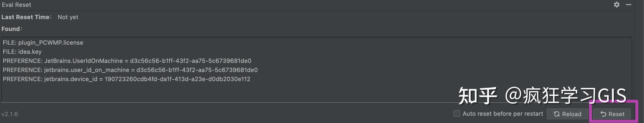Click the 'Not yet' reset time value
This screenshot has width=644, height=123.
pos(68,17)
